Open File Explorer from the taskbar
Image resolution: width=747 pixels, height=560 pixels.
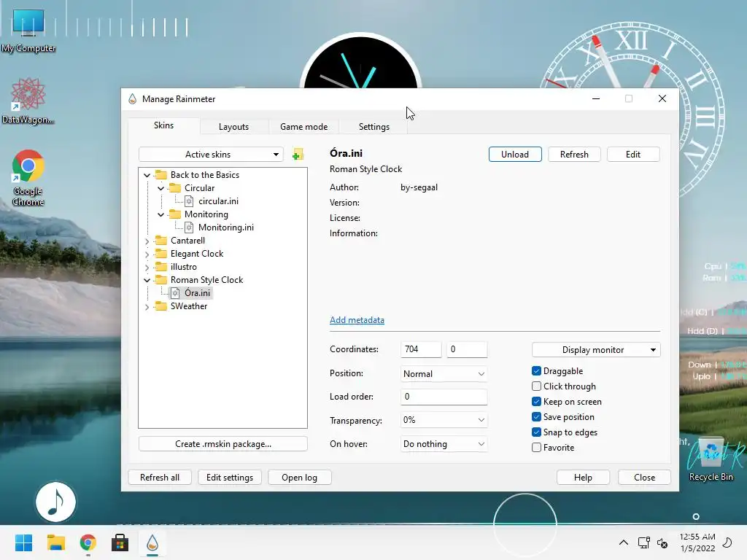55,542
